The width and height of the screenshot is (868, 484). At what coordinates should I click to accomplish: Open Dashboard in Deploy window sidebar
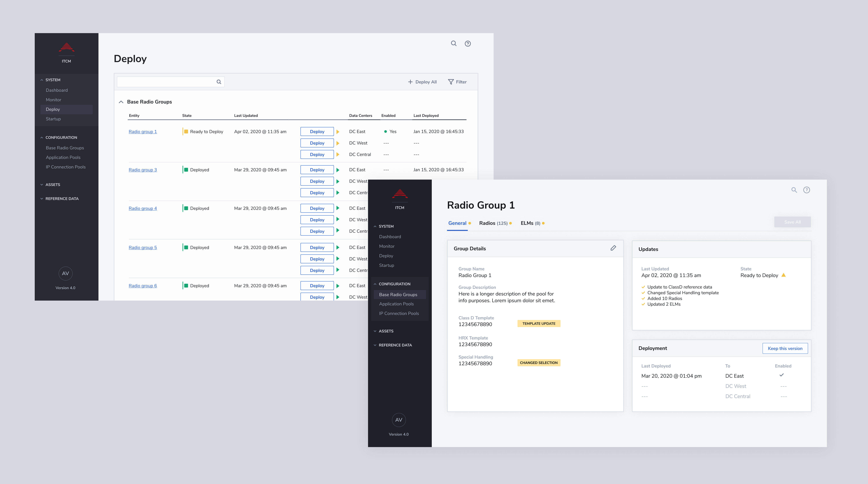pyautogui.click(x=57, y=90)
